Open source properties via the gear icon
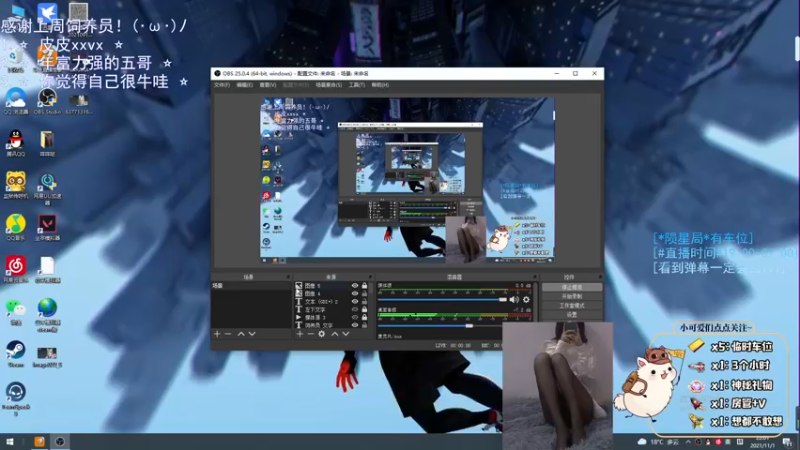Image resolution: width=800 pixels, height=450 pixels. pos(321,334)
